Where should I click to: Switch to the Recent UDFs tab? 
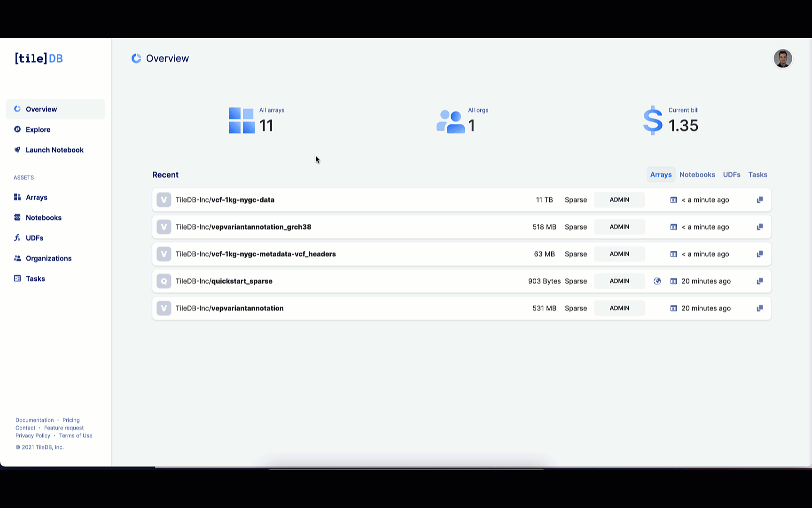coord(732,175)
